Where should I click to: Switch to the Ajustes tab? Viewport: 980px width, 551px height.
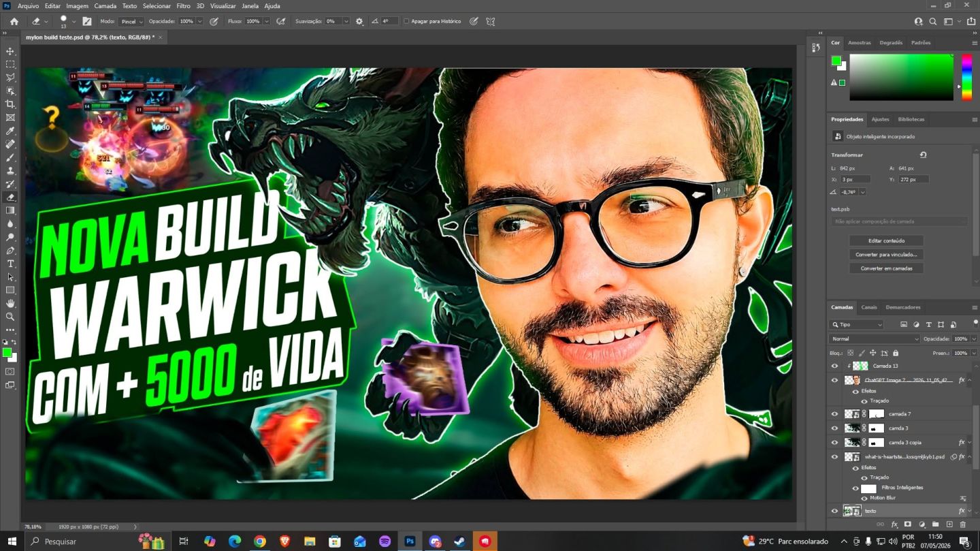(x=880, y=119)
